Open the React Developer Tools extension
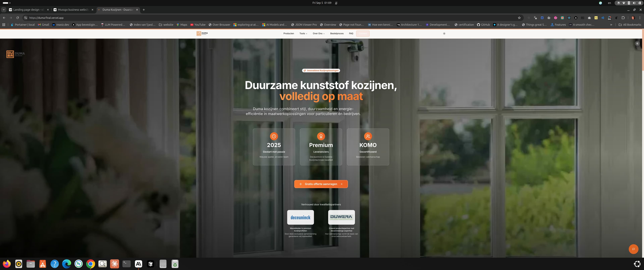This screenshot has width=644, height=270. tap(569, 18)
